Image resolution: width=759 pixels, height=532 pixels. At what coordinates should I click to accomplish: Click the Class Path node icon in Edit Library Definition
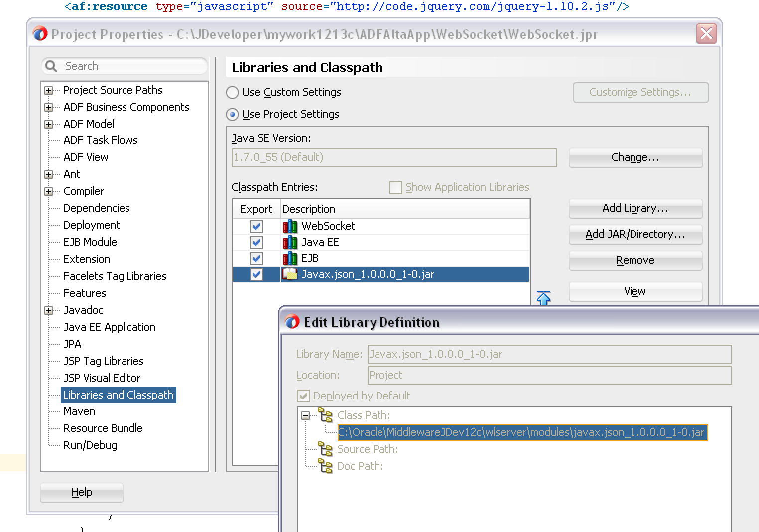[x=326, y=415]
